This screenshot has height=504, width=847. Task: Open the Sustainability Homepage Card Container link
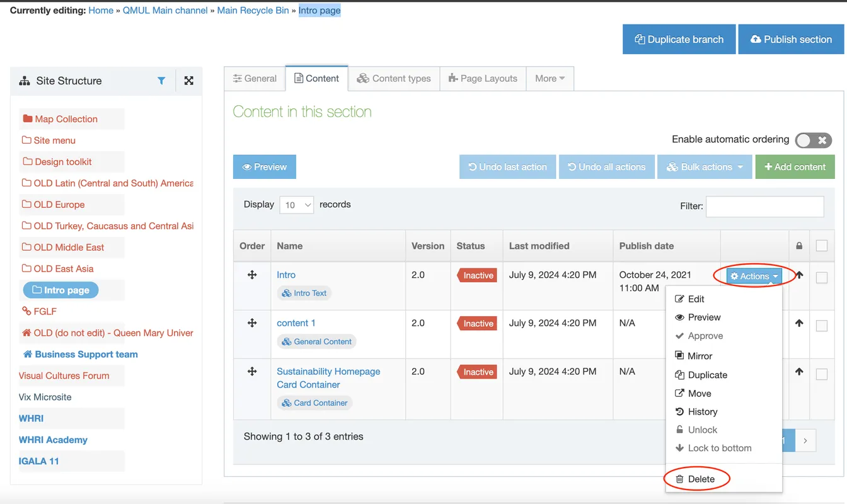point(328,378)
